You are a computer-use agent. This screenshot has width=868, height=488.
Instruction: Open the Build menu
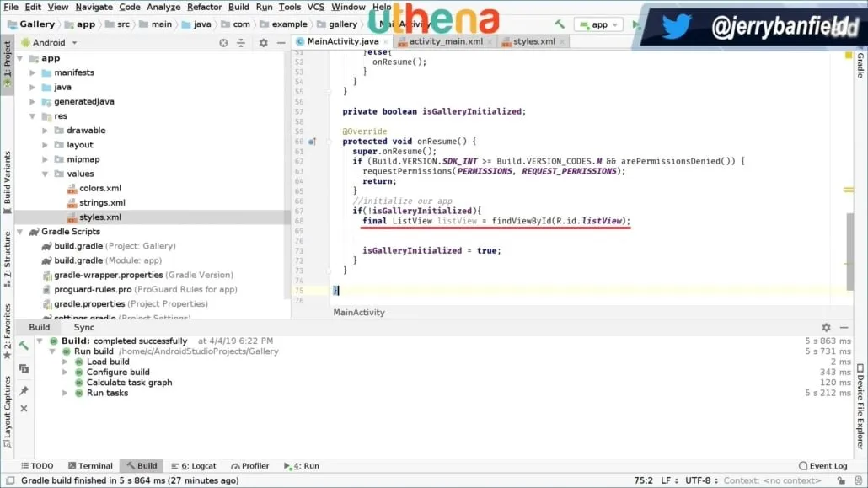238,8
